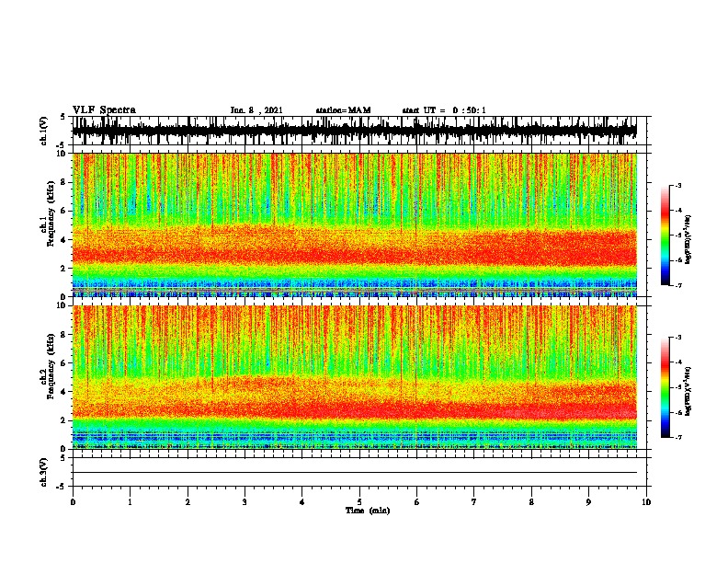Screen dimensions: 728x563
Task: Click the "VLF Spectra" plot title
Action: click(104, 110)
